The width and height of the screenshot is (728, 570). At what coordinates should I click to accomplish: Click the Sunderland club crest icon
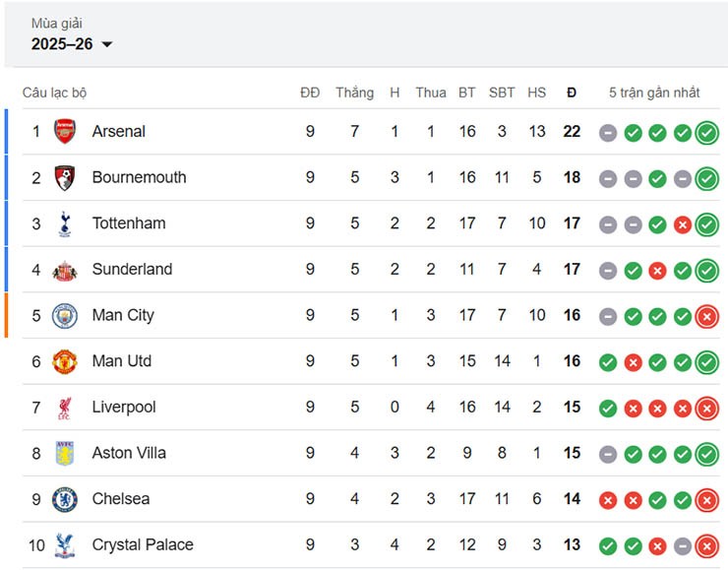pos(65,270)
